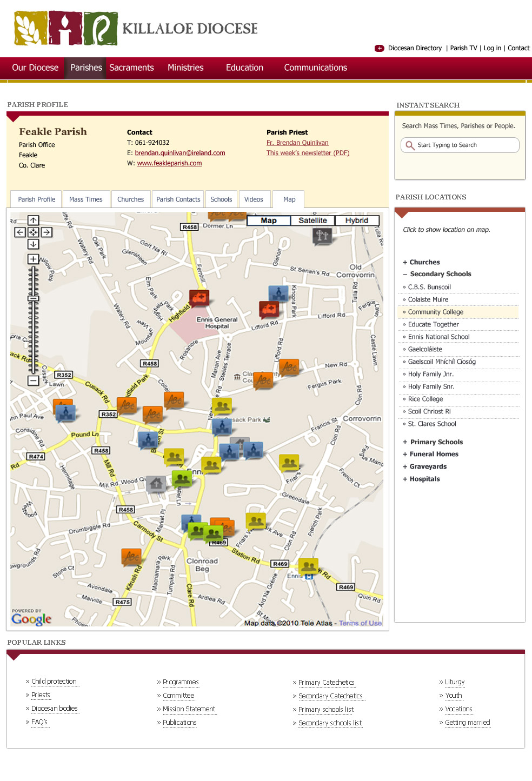Switch map view to Satellite
532x781 pixels.
312,221
